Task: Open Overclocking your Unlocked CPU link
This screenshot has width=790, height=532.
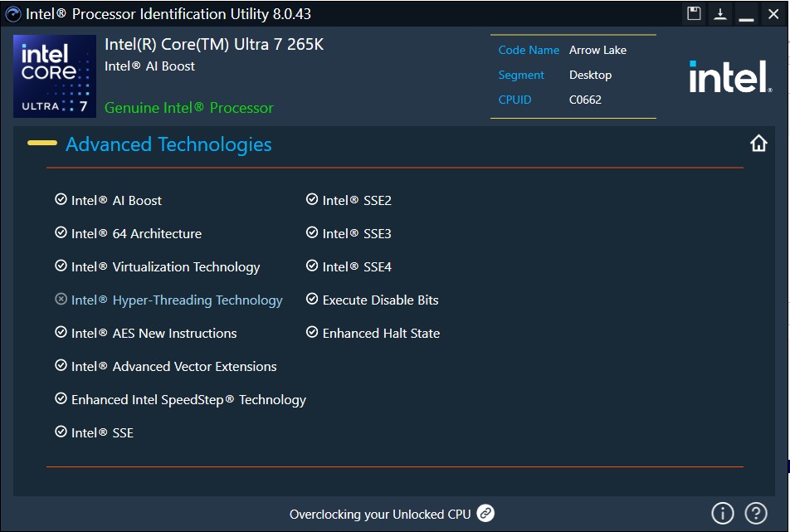Action: 380,515
